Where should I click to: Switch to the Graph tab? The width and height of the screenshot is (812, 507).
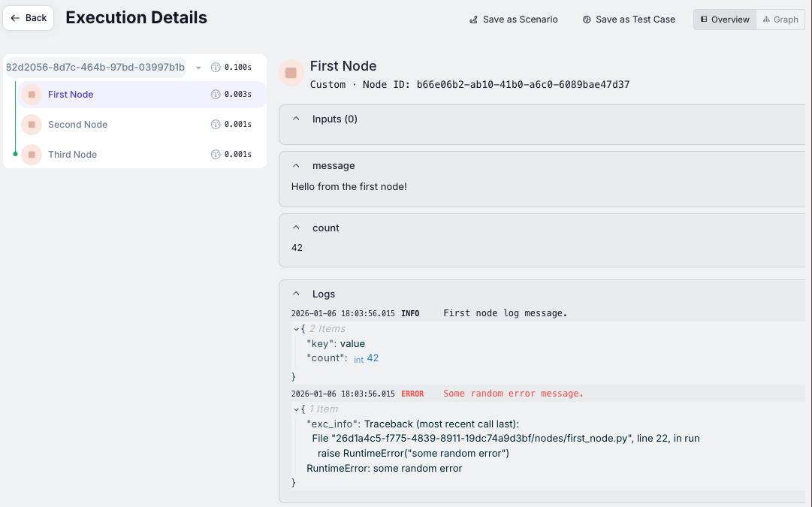coord(780,19)
